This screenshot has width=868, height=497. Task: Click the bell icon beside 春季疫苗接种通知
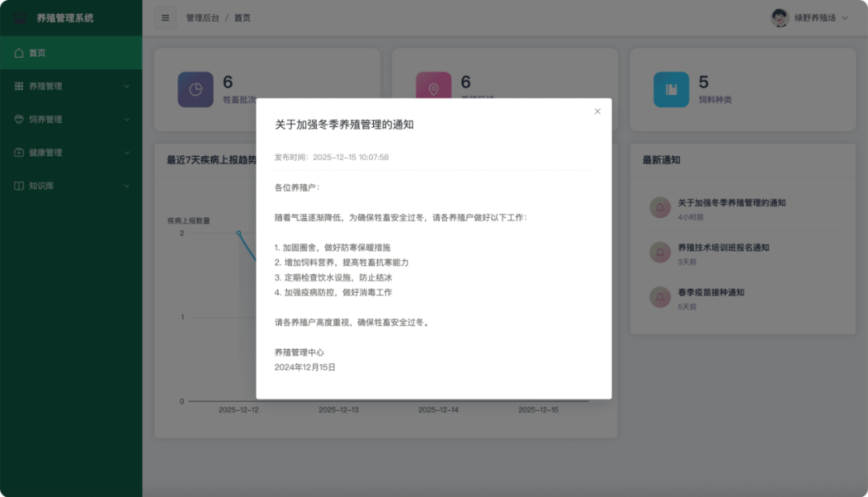[x=658, y=298]
